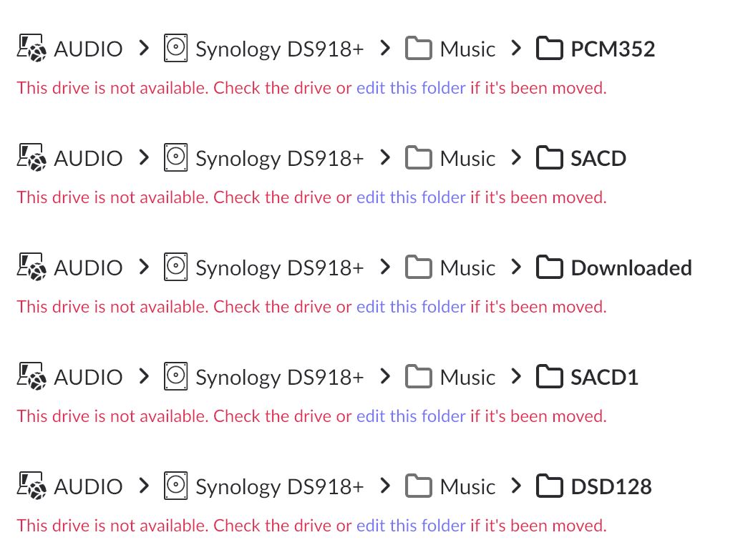
Task: Click the AUDIO core icon in SACD row
Action: 31,158
